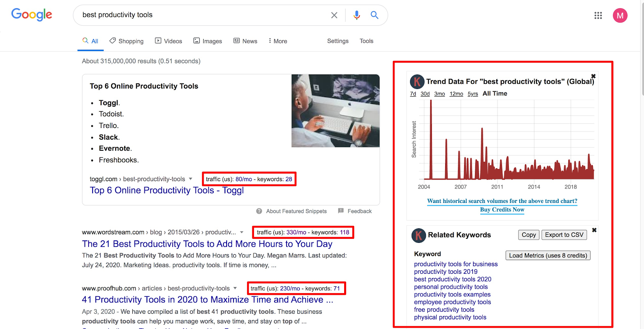Click the Keywords Everywhere logo in Related Keywords
644x329 pixels.
[x=419, y=236]
